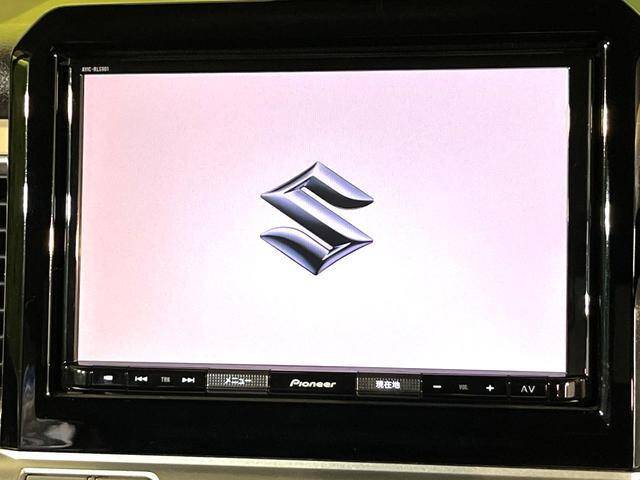Lower the volume with minus button

coord(437,387)
